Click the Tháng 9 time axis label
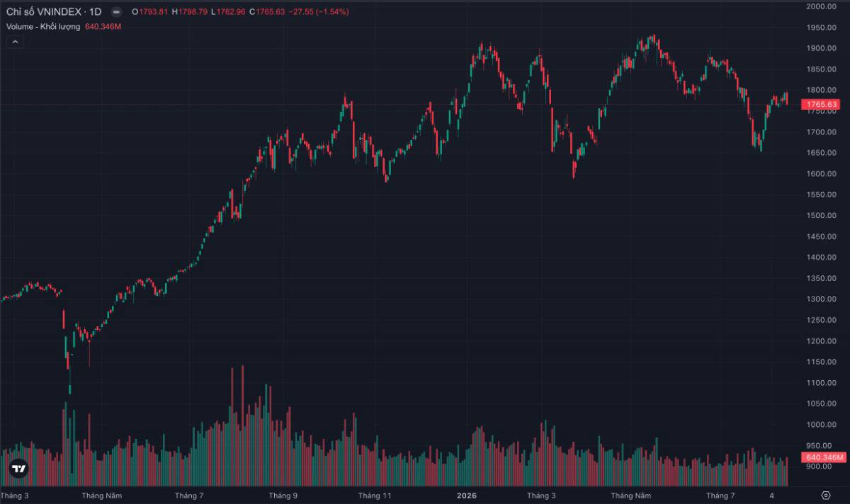Viewport: 850px width, 504px height. [283, 496]
